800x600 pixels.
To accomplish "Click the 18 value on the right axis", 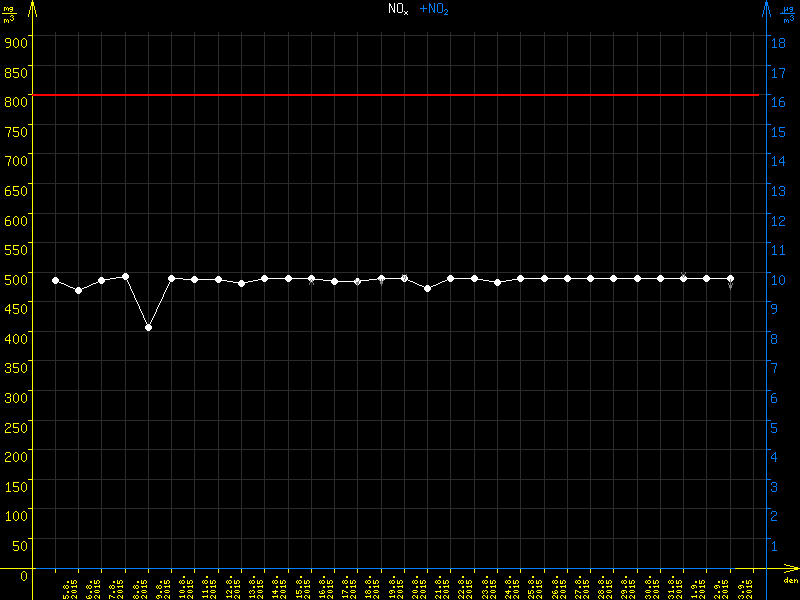I will (x=775, y=42).
